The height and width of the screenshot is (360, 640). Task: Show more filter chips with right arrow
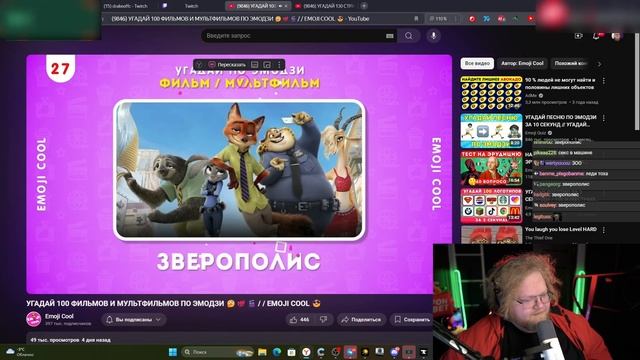599,64
